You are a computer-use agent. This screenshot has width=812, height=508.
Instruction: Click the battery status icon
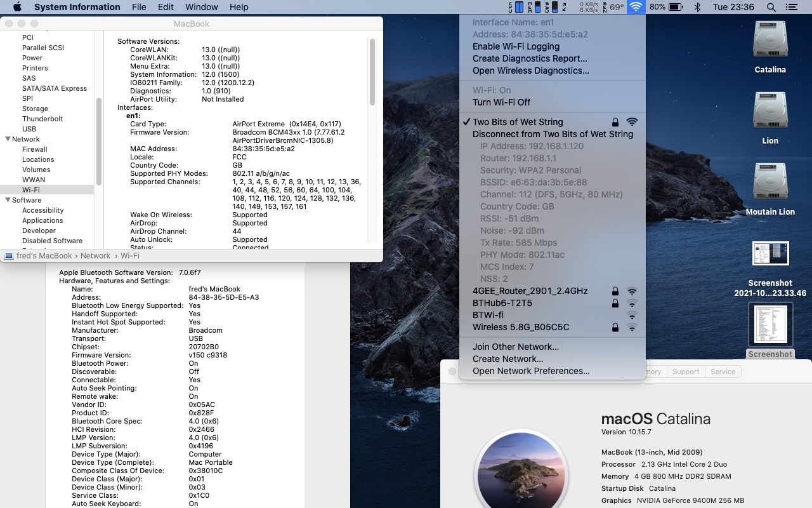pos(675,7)
